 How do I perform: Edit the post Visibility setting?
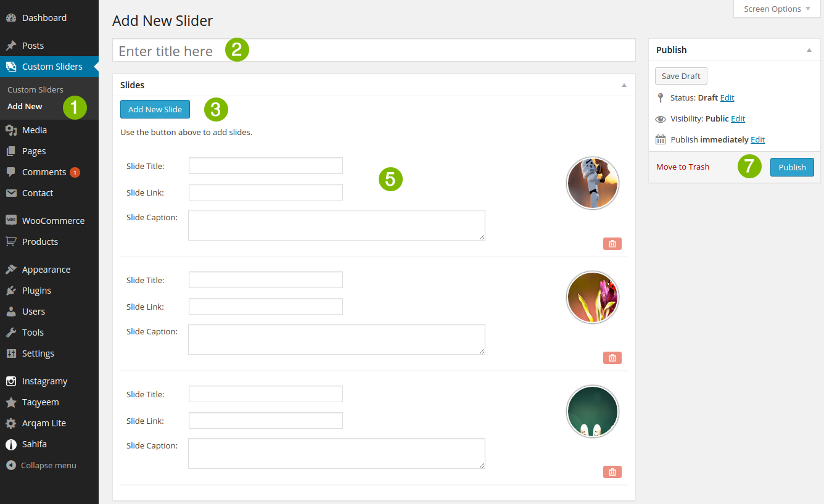tap(738, 118)
